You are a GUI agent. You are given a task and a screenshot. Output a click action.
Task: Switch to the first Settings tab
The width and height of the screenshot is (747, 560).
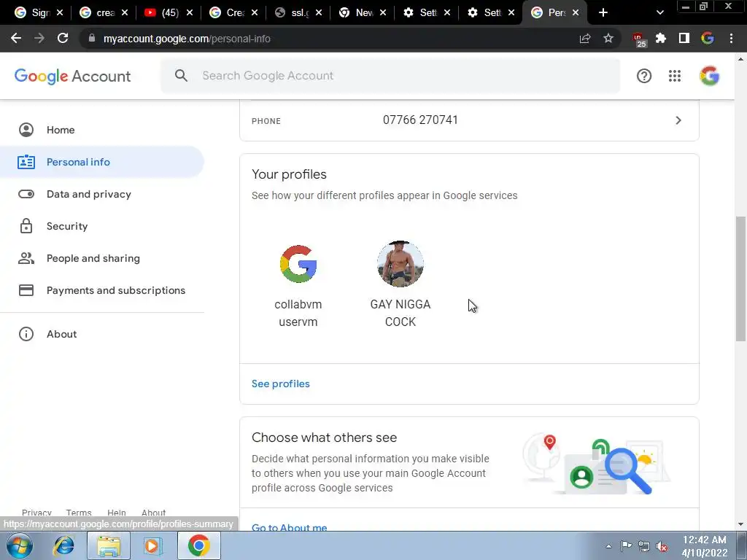coord(421,13)
